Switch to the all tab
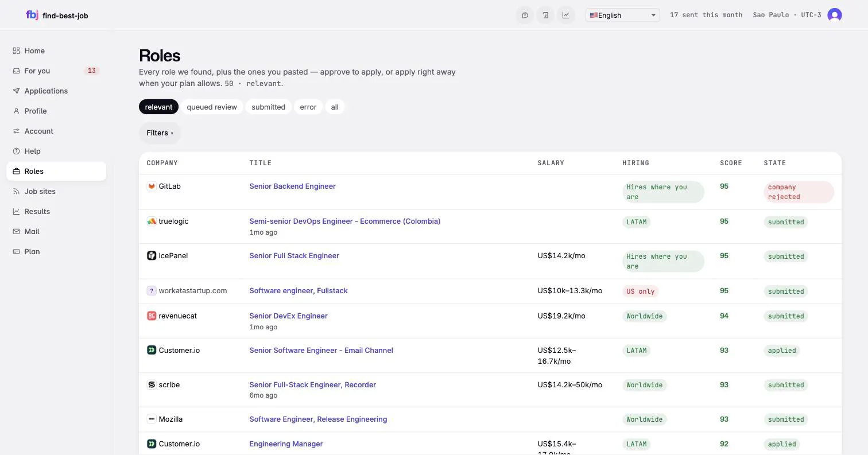The image size is (868, 455). coord(335,107)
